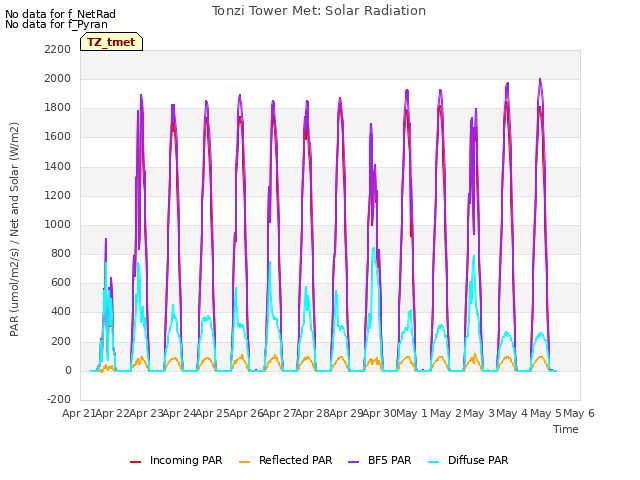
Task: Click the May 4 x-axis date label
Action: point(513,413)
